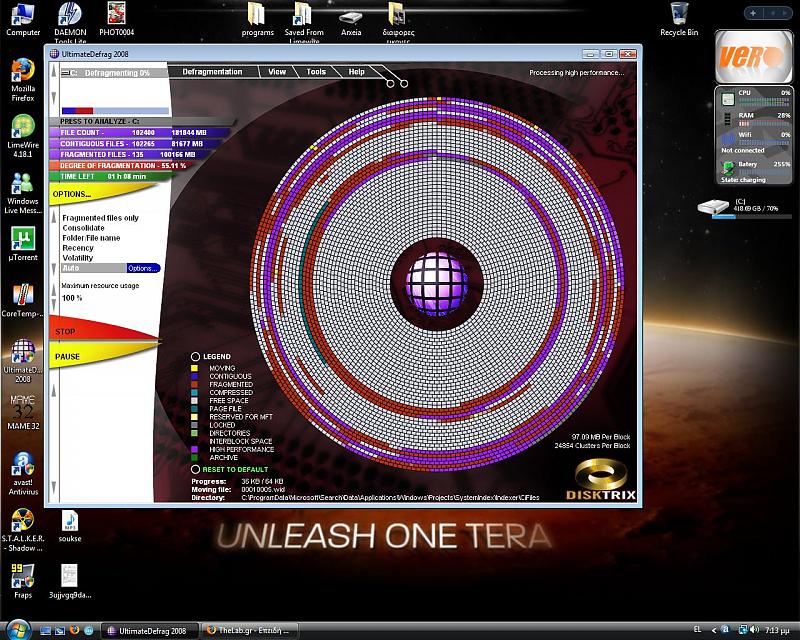Click the volume icon in system tray
The height and width of the screenshot is (640, 800).
(x=755, y=630)
